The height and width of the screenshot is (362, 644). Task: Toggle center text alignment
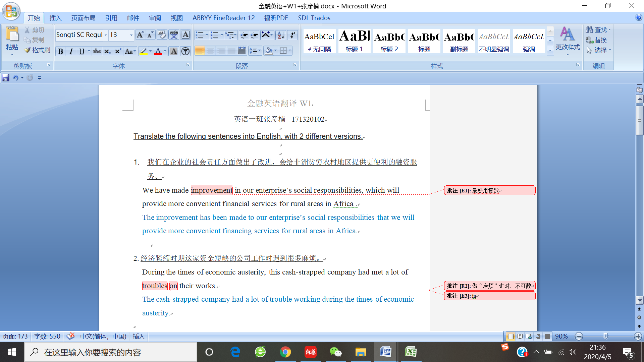click(210, 51)
